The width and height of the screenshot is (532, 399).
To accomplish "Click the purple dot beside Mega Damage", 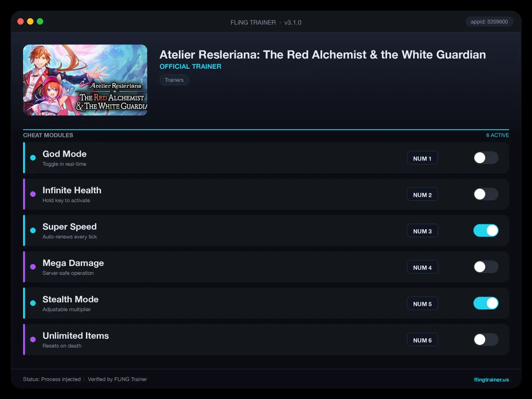I will 33,267.
